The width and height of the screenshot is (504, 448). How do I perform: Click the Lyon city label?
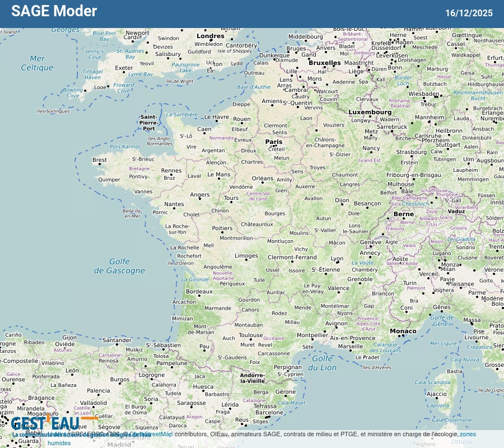[337, 259]
